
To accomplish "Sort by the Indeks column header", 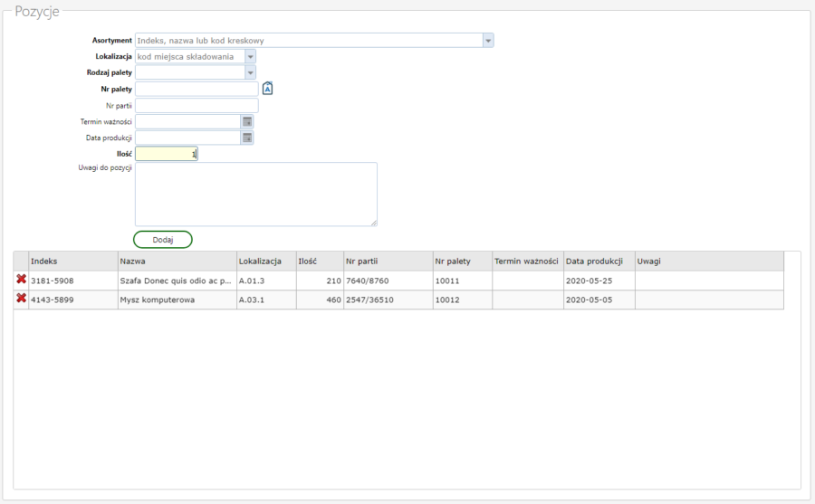I will (73, 262).
